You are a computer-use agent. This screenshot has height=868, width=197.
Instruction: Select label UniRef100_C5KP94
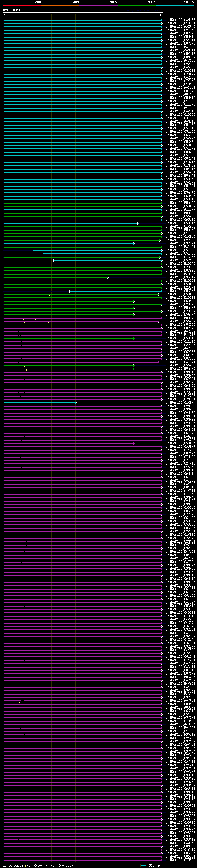pyautogui.click(x=180, y=135)
